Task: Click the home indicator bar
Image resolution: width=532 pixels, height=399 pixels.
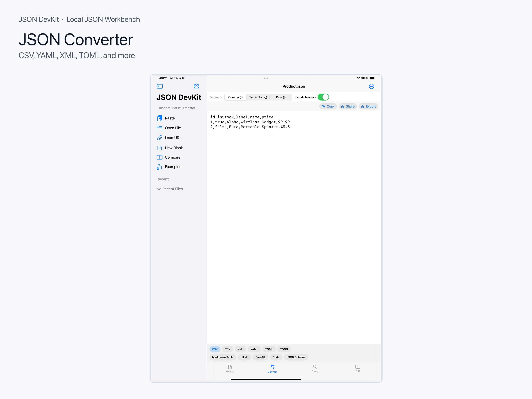Action: 266,379
